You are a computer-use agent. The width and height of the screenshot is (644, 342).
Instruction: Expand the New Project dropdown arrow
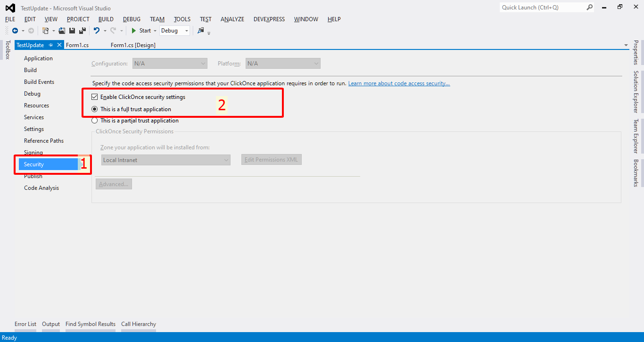click(53, 31)
